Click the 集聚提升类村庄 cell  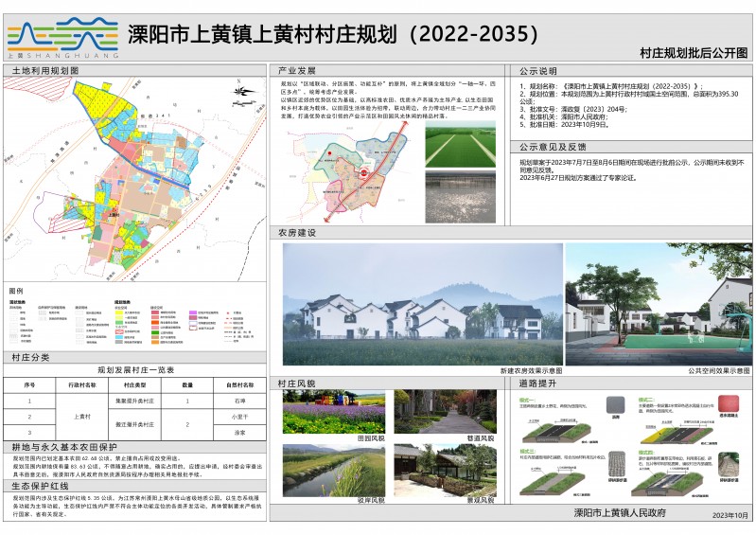point(135,401)
